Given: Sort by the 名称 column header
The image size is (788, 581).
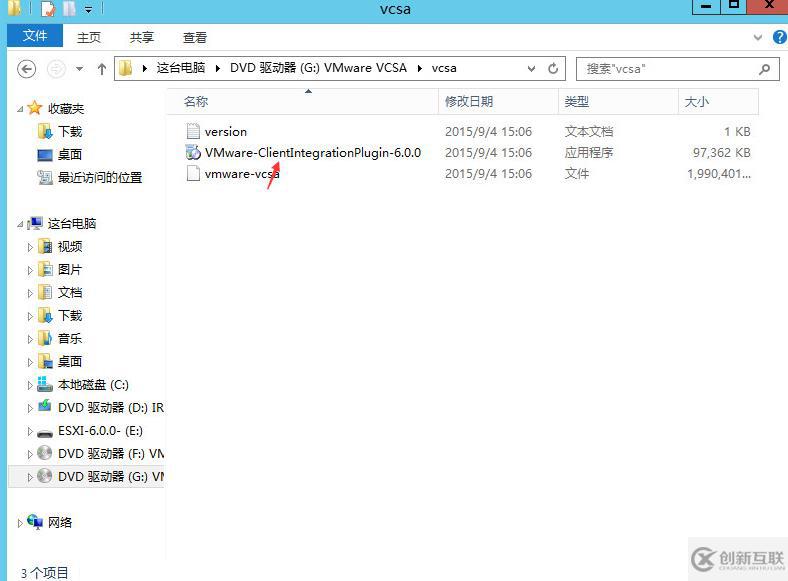Looking at the screenshot, I should tap(302, 102).
